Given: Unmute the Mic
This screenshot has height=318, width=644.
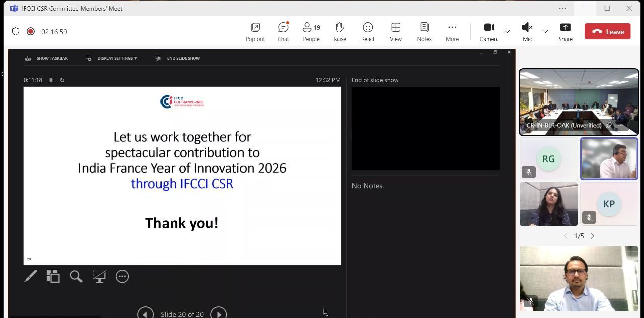Looking at the screenshot, I should 527,31.
